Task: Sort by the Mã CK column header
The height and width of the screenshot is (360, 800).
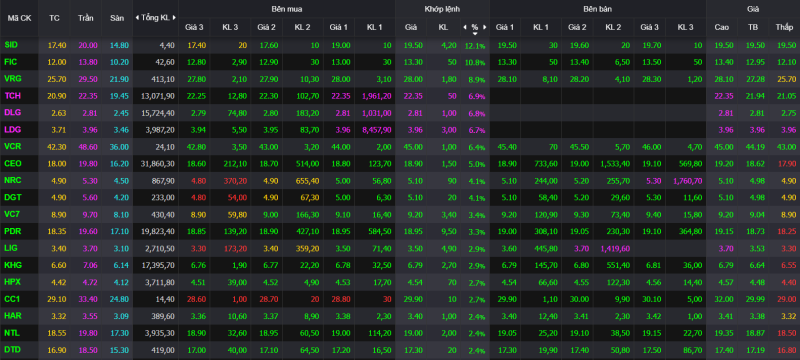Action: (19, 18)
